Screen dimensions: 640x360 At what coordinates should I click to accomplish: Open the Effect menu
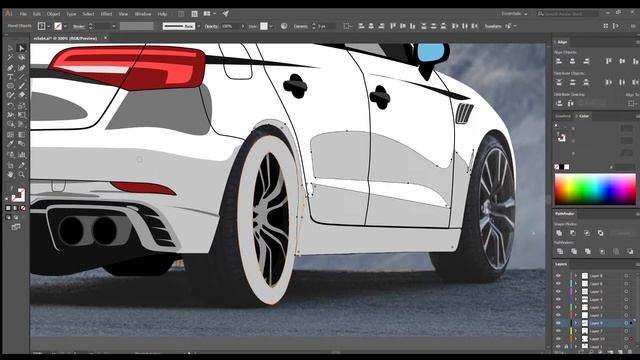[106, 14]
